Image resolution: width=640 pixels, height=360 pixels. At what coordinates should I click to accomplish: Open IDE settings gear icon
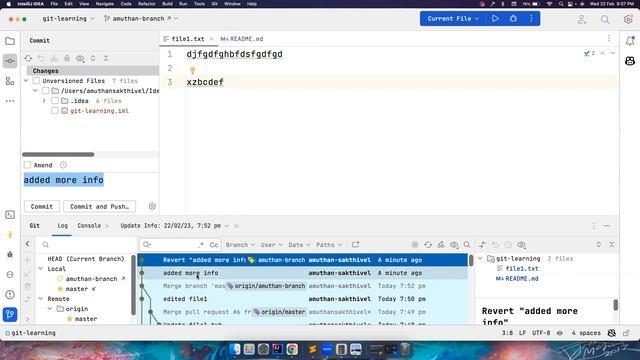pos(628,19)
